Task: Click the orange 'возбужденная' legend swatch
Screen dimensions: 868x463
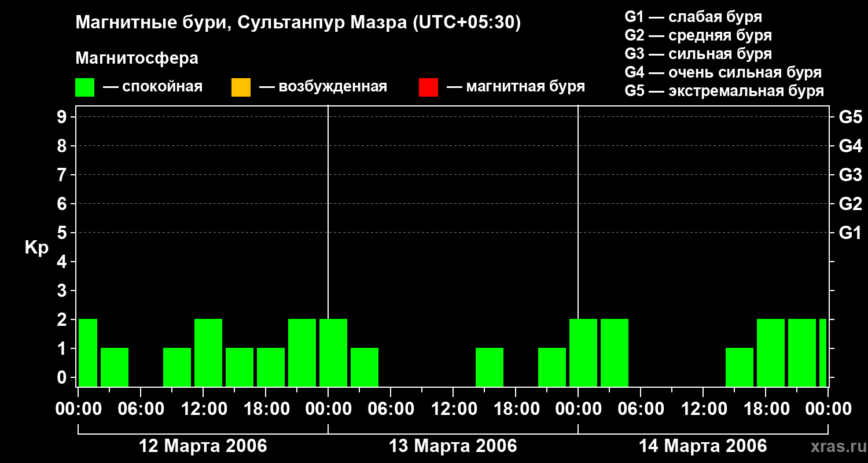Action: [241, 87]
